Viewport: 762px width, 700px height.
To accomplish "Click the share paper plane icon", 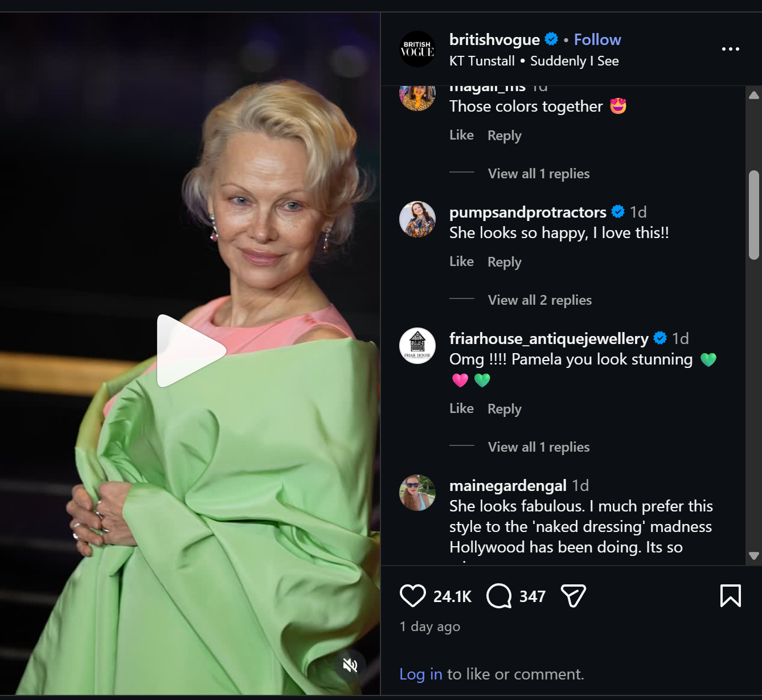I will 573,596.
